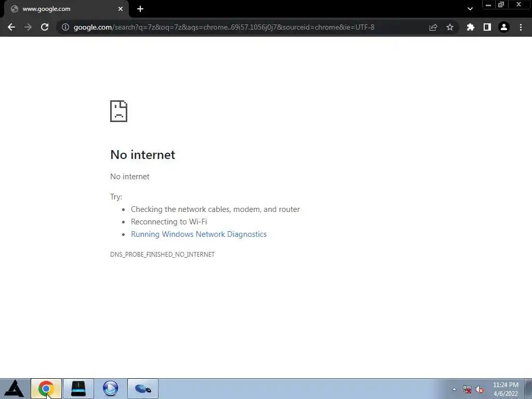Open a new tab
The height and width of the screenshot is (399, 532).
[140, 9]
